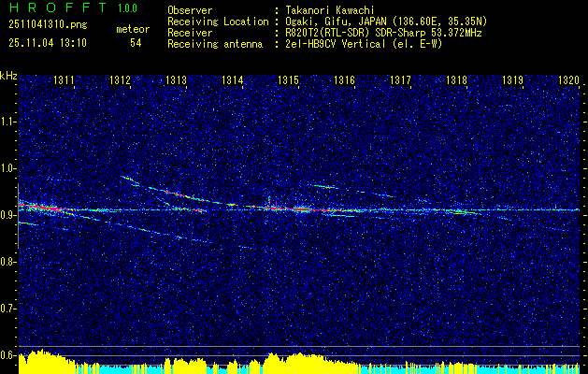Click the Receiver field label

click(x=190, y=33)
